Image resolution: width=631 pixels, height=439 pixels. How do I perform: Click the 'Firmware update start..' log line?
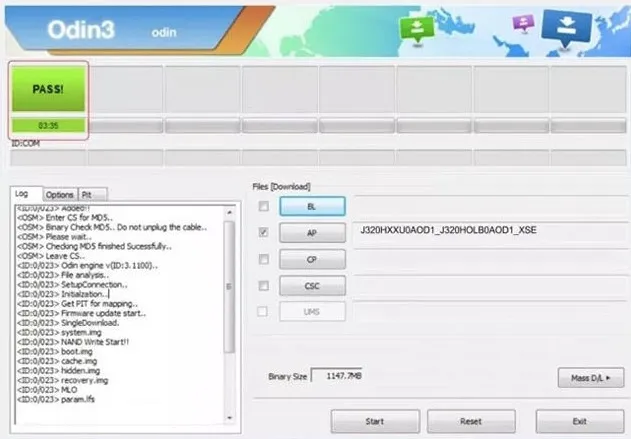click(x=82, y=313)
